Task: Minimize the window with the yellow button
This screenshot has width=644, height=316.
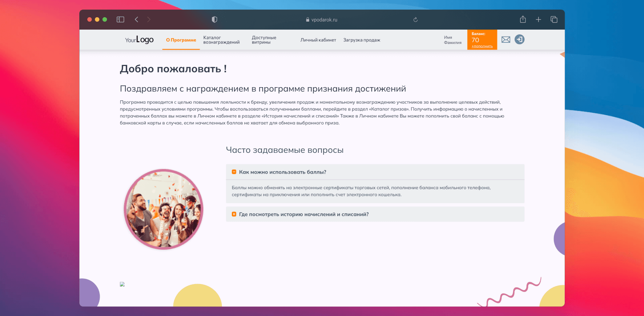Action: (97, 19)
